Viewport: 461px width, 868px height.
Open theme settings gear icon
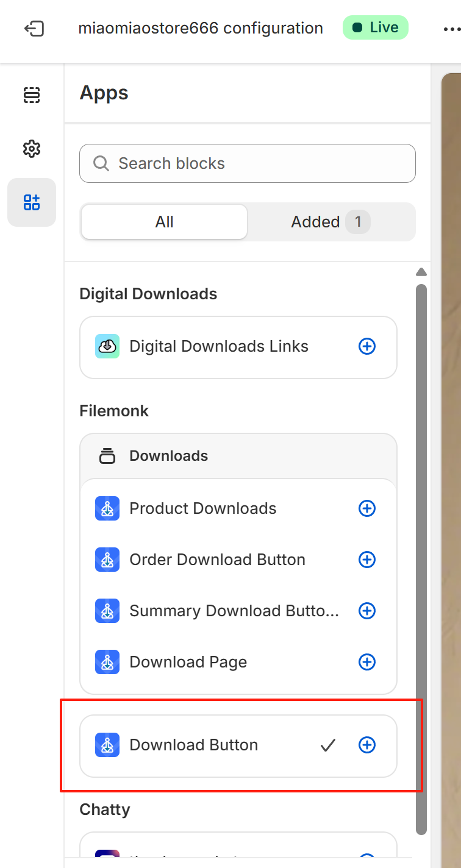tap(32, 148)
